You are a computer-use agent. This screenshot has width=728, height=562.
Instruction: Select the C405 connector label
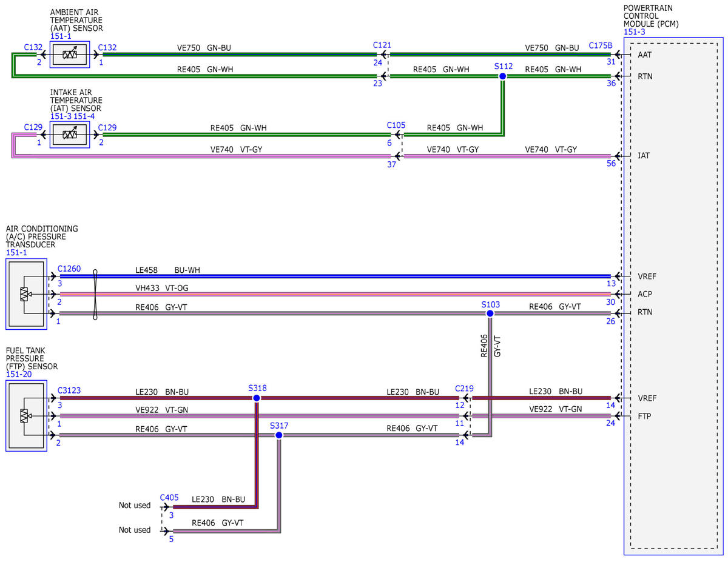click(x=170, y=498)
